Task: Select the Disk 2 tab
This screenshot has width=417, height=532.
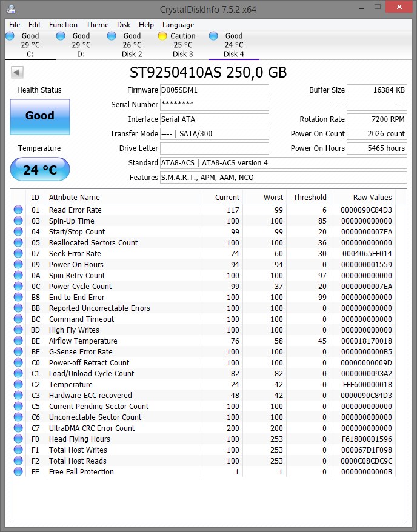Action: point(132,45)
